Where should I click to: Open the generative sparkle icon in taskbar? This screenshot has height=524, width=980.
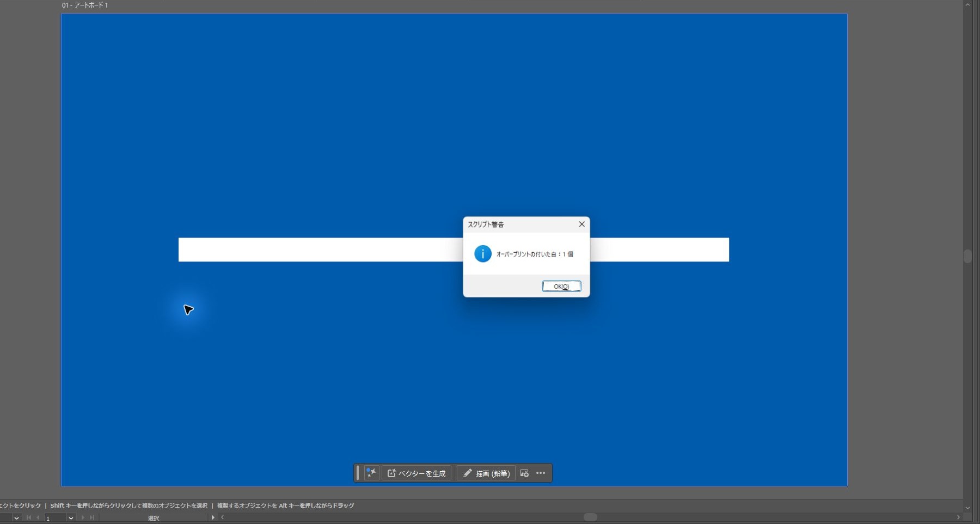371,473
